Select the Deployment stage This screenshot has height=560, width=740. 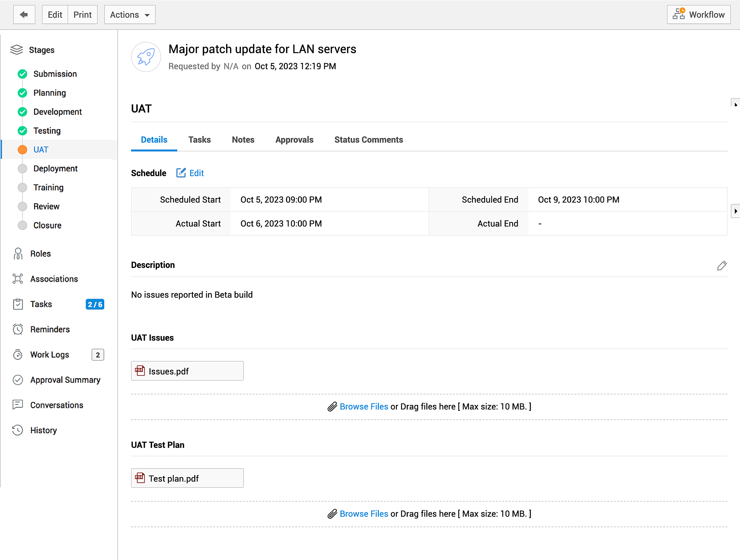(x=55, y=168)
